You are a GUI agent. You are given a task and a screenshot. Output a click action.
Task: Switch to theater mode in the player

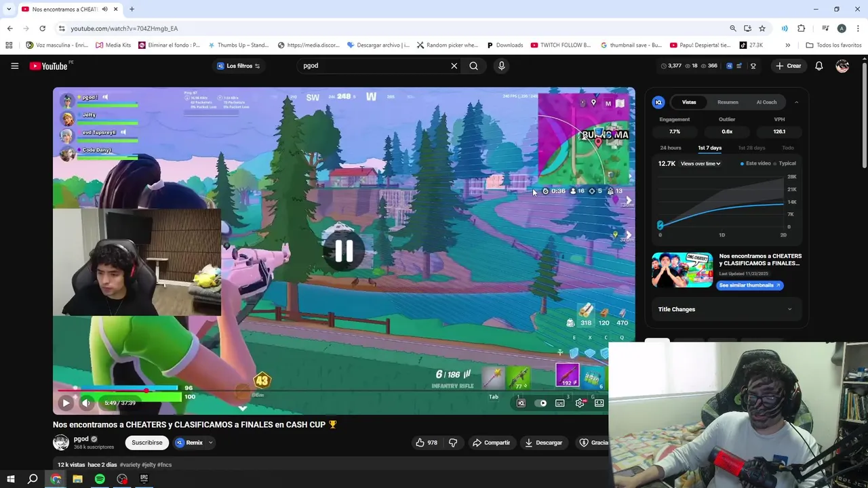[x=599, y=403]
